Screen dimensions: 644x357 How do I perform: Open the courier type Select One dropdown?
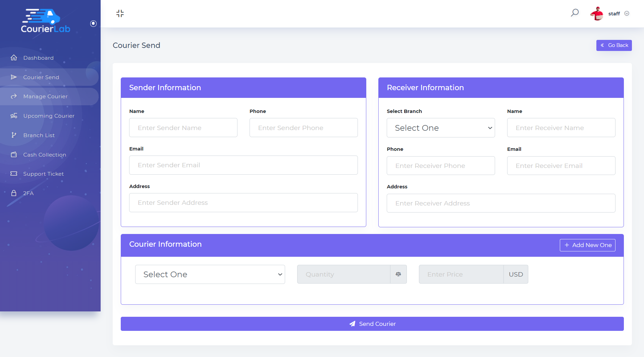tap(210, 274)
